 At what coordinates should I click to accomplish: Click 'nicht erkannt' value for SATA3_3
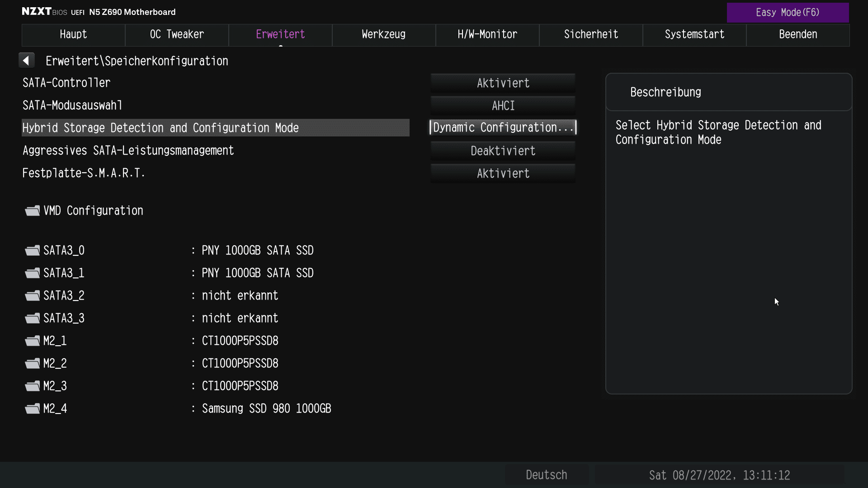pos(240,319)
